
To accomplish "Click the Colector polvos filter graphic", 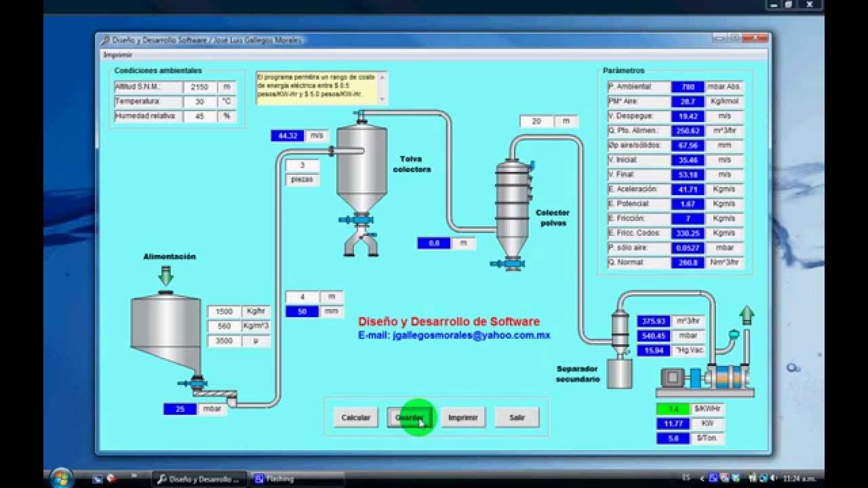I will coord(513,207).
